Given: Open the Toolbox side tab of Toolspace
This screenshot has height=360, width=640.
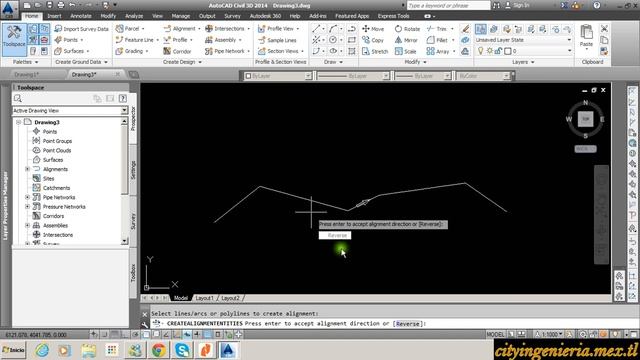Looking at the screenshot, I should coord(133,273).
